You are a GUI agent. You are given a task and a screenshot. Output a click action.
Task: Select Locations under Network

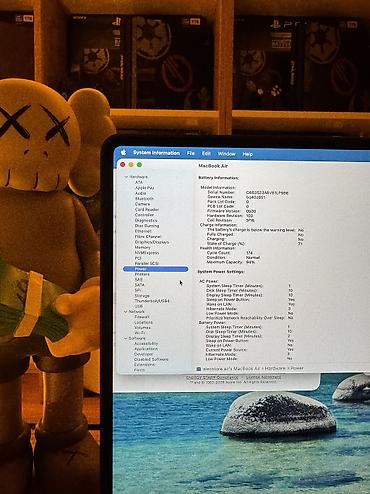tap(143, 322)
